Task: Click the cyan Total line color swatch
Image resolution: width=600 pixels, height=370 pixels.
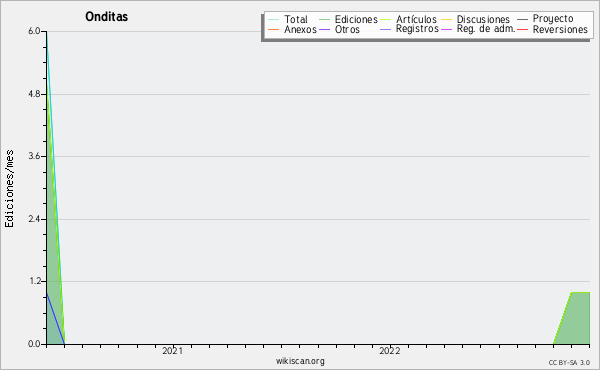Action: click(274, 20)
